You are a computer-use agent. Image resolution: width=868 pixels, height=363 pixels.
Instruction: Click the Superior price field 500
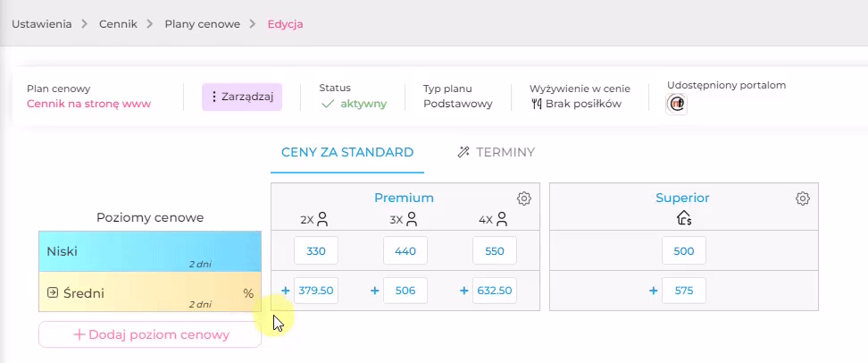click(x=684, y=250)
